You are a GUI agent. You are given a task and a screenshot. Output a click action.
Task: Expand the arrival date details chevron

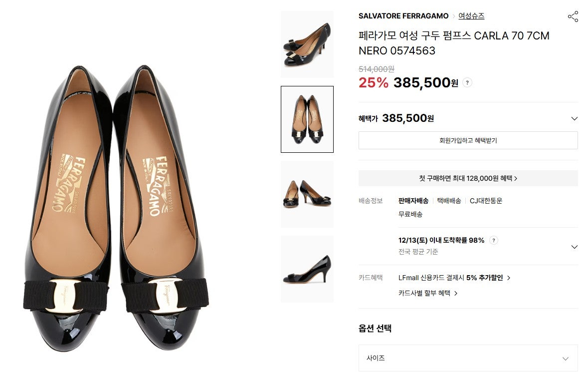click(x=574, y=247)
